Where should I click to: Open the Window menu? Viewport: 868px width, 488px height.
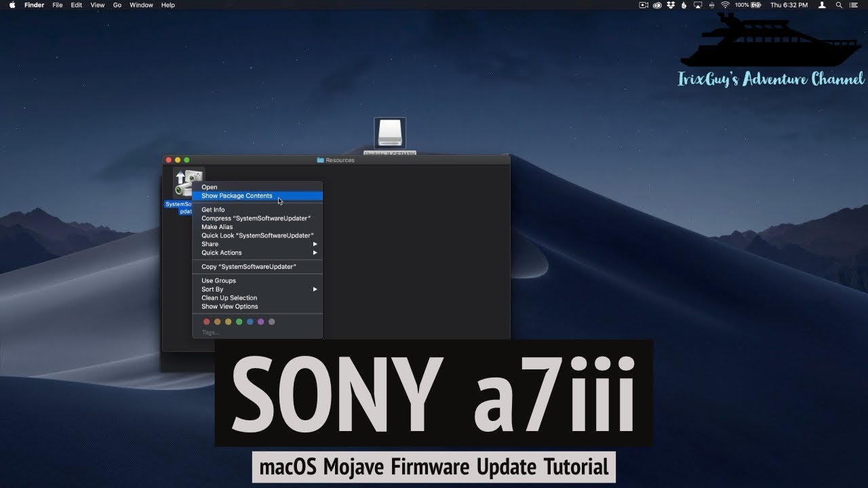(141, 5)
